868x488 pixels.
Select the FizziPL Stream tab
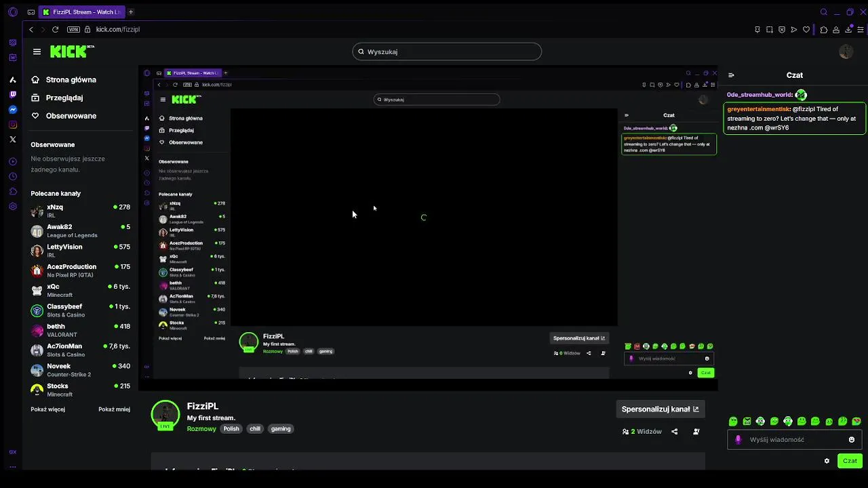point(81,12)
